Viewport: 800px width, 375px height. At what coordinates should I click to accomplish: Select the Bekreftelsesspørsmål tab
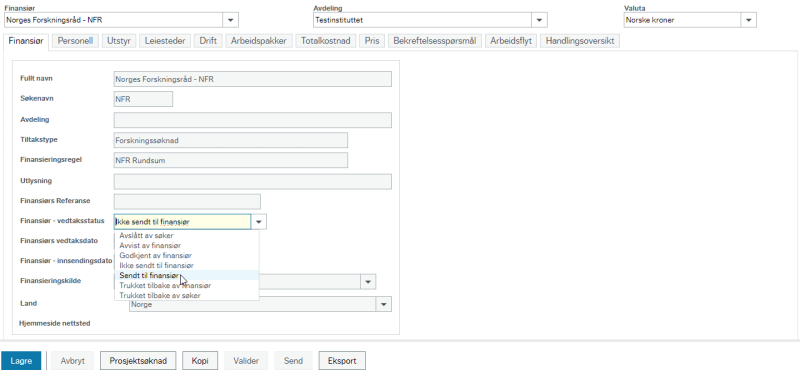(435, 41)
